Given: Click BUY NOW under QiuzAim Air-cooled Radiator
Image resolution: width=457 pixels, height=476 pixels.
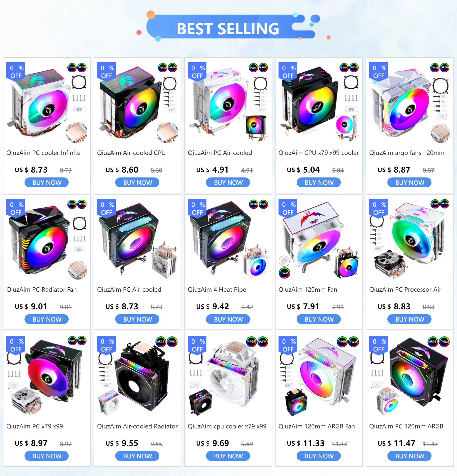Looking at the screenshot, I should [137, 456].
